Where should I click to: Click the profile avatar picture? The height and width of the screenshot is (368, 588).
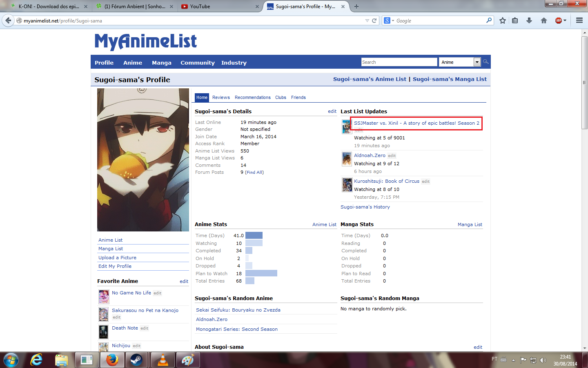[x=143, y=160]
